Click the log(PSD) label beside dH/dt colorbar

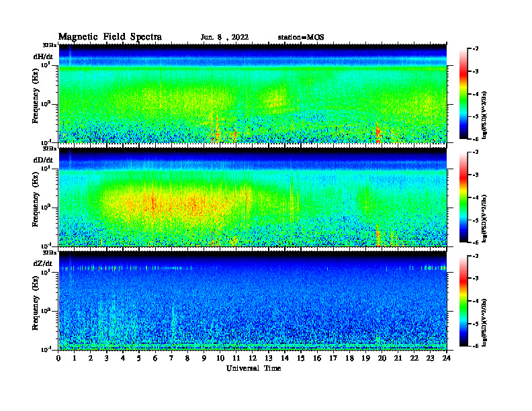(x=484, y=115)
